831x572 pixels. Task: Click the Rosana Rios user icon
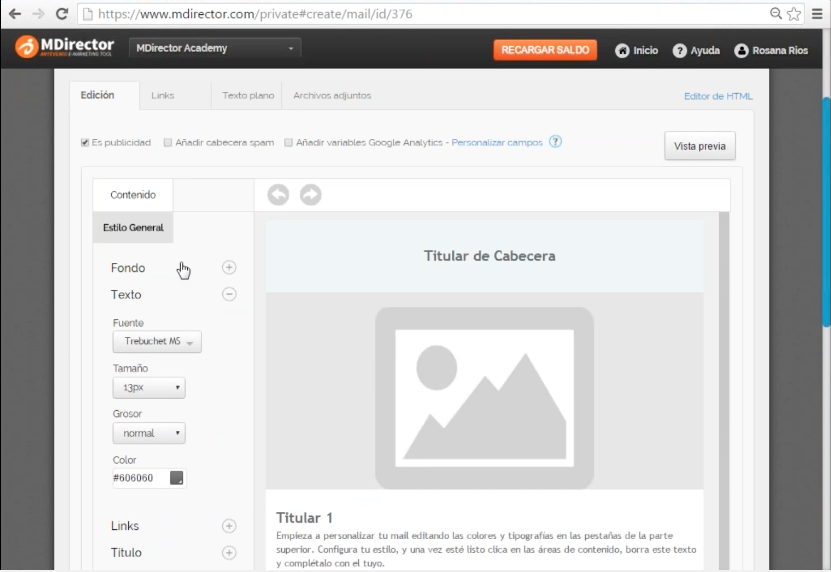click(741, 50)
